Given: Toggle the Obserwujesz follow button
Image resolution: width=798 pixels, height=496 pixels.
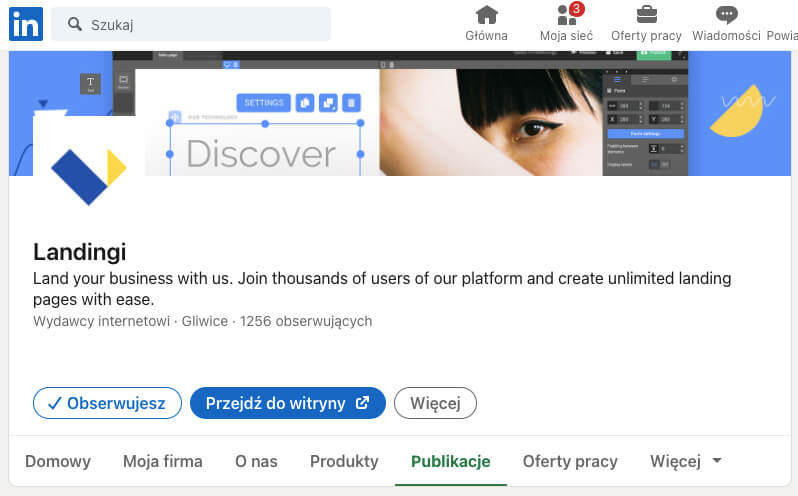Looking at the screenshot, I should coord(107,403).
